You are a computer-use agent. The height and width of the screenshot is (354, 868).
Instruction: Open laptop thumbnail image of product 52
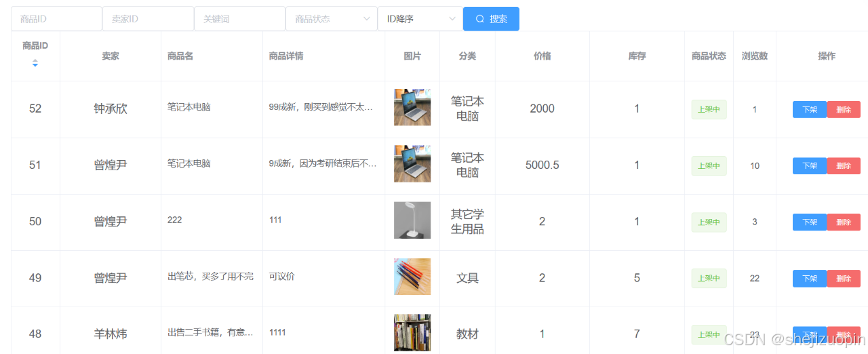pos(412,107)
